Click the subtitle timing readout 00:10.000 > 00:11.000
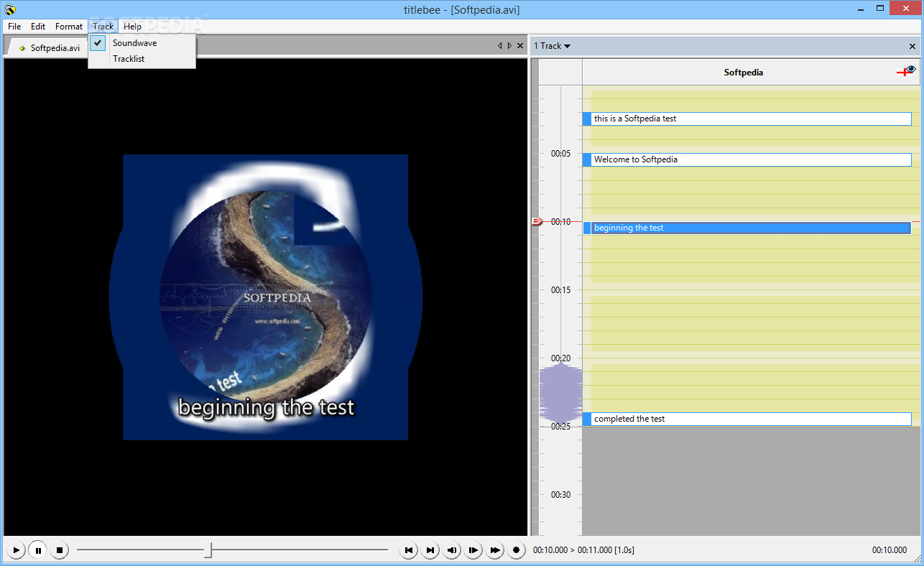 pos(583,550)
